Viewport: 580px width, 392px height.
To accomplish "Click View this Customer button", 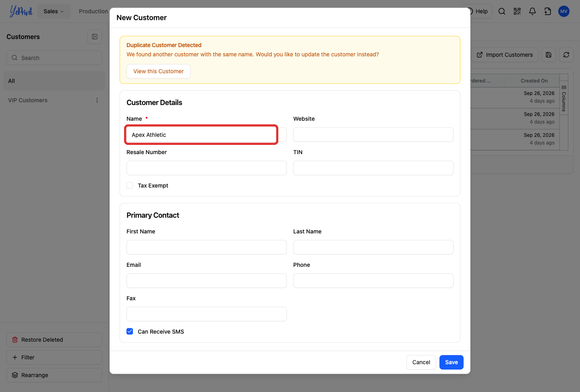I will pos(158,71).
